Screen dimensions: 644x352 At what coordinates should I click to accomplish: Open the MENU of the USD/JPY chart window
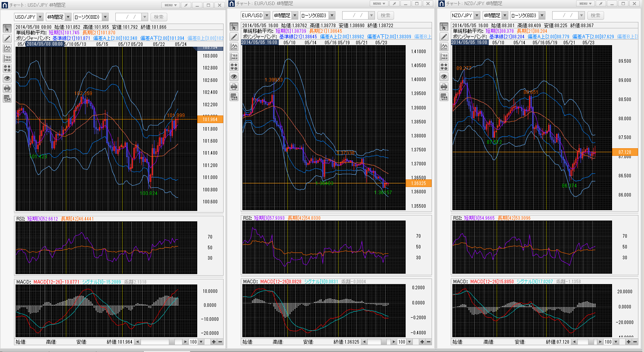click(170, 5)
